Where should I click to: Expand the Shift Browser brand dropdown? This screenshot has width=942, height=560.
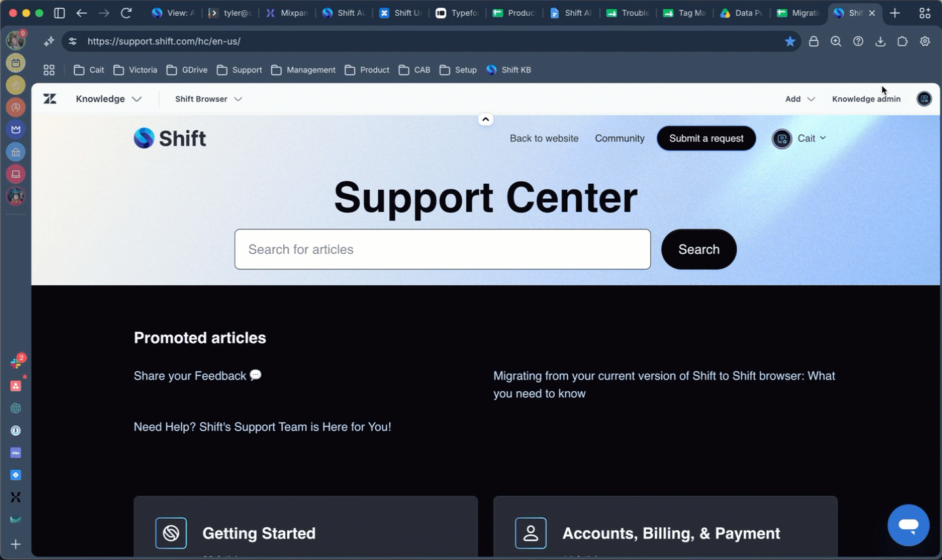point(208,99)
